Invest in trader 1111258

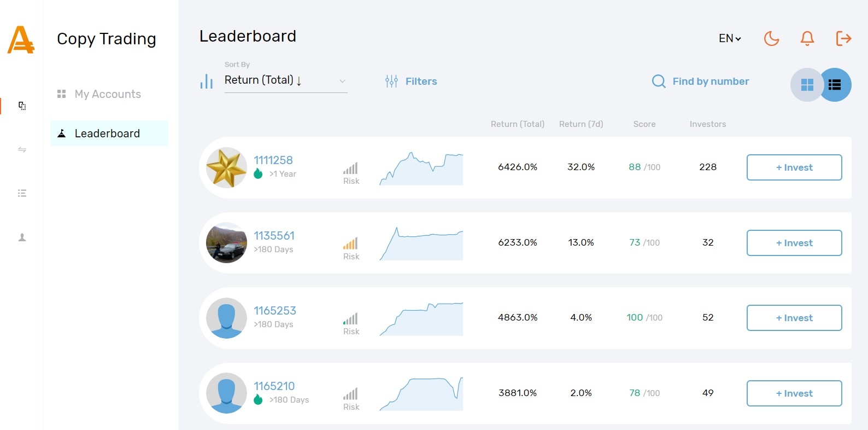coord(794,167)
